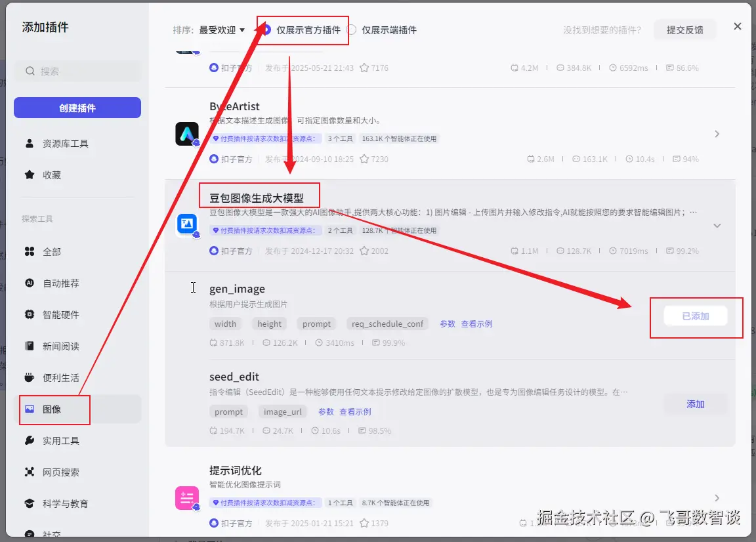Viewport: 756px width, 542px height.
Task: Toggle 仅展示官方插件 radio option
Action: [266, 30]
